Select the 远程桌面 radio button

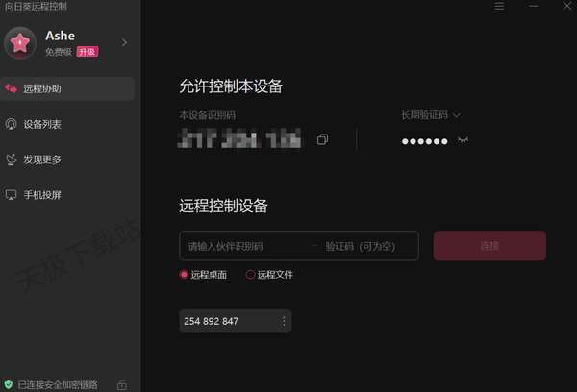click(184, 275)
